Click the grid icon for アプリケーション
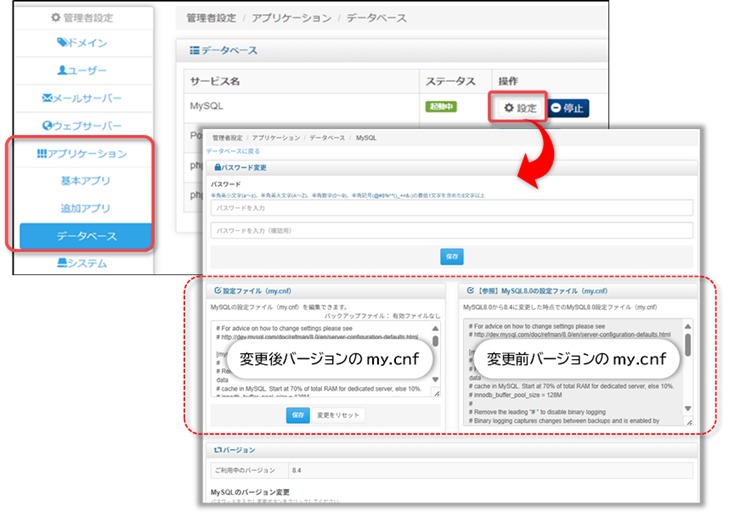This screenshot has height=518, width=729. point(42,154)
